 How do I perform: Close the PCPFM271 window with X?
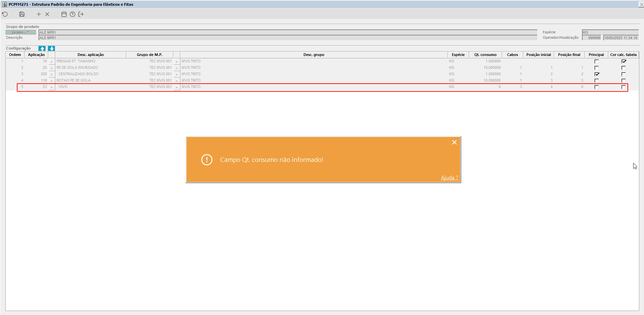point(641,4)
